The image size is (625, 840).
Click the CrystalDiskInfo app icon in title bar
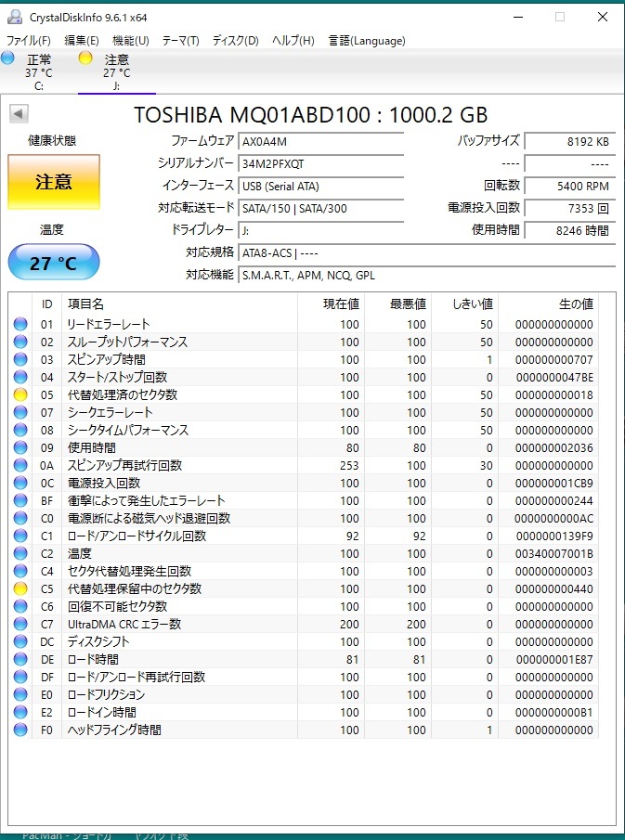[x=15, y=17]
